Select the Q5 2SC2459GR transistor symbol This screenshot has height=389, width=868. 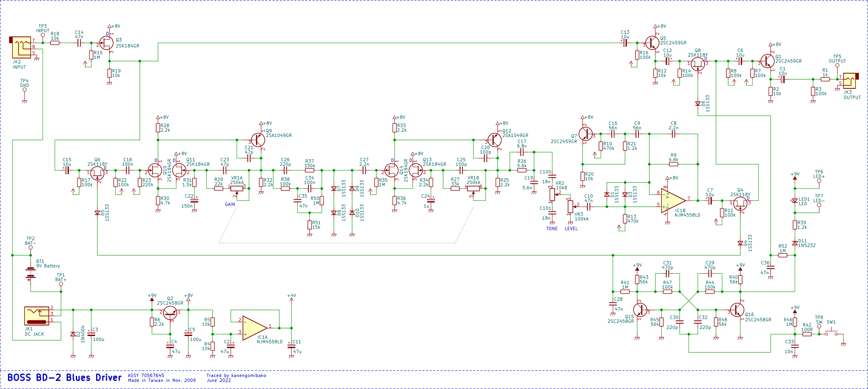click(652, 43)
